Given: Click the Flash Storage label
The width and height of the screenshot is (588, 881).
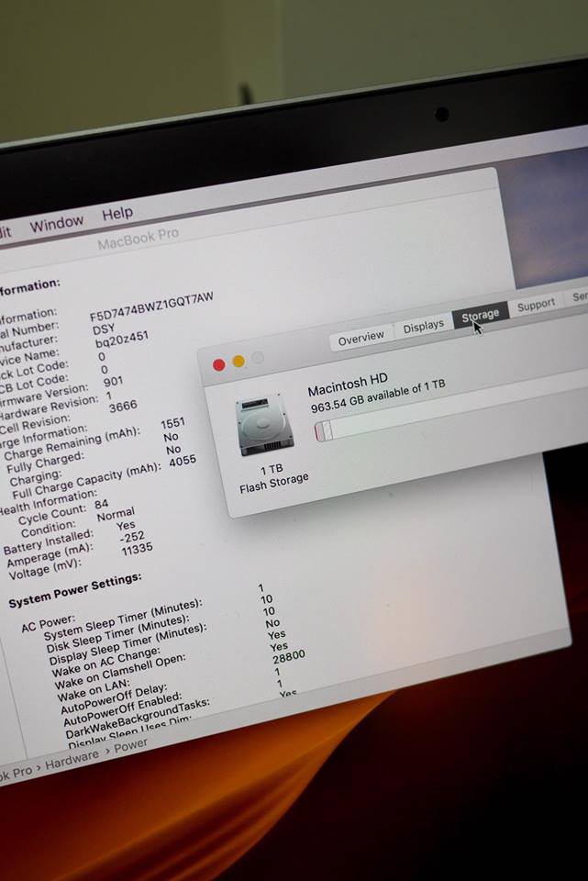Looking at the screenshot, I should coord(274,484).
